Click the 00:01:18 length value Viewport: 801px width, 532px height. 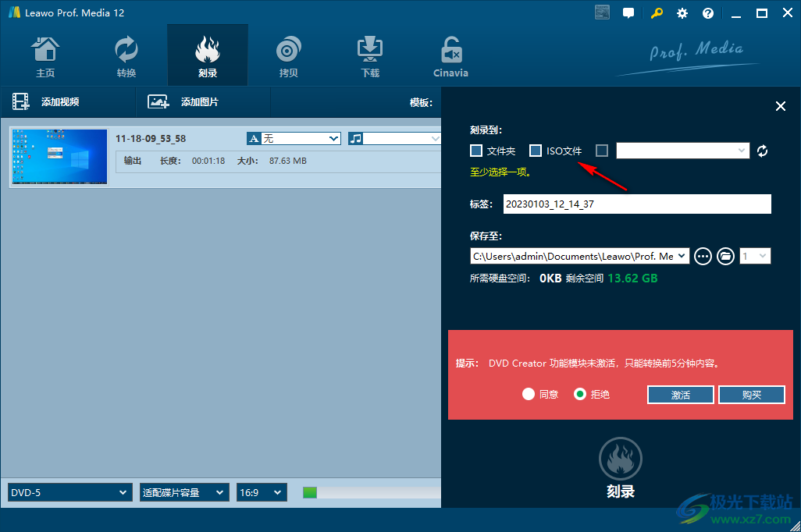[208, 161]
